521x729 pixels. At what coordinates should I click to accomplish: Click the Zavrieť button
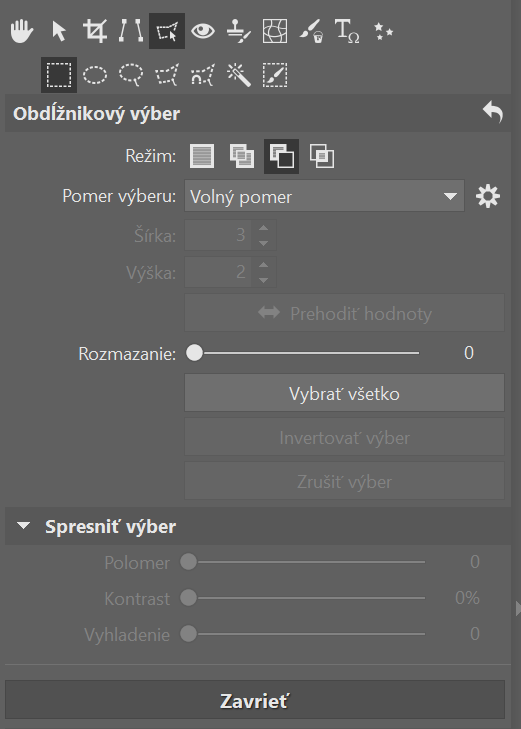pyautogui.click(x=255, y=701)
